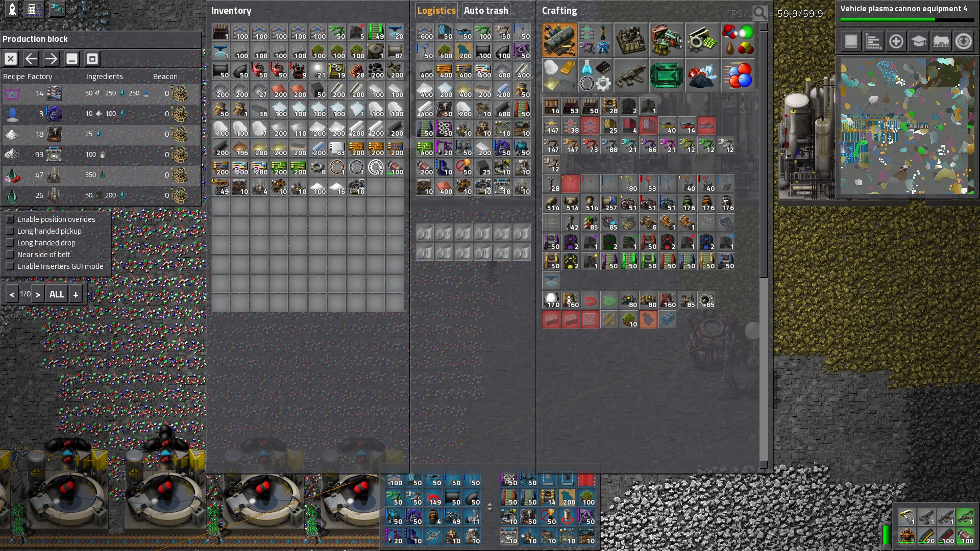This screenshot has height=551, width=980.
Task: Toggle Enable position overides checkbox
Action: tap(10, 219)
